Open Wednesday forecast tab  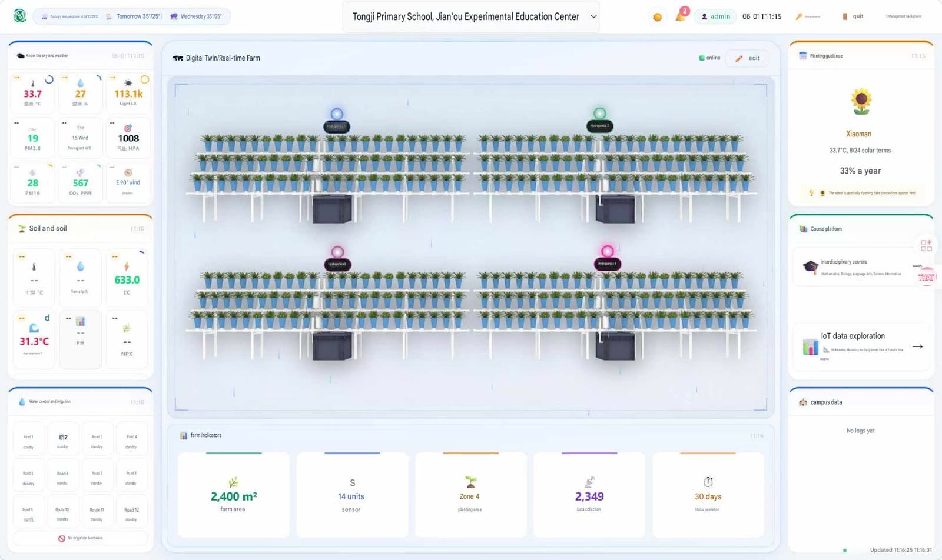197,16
